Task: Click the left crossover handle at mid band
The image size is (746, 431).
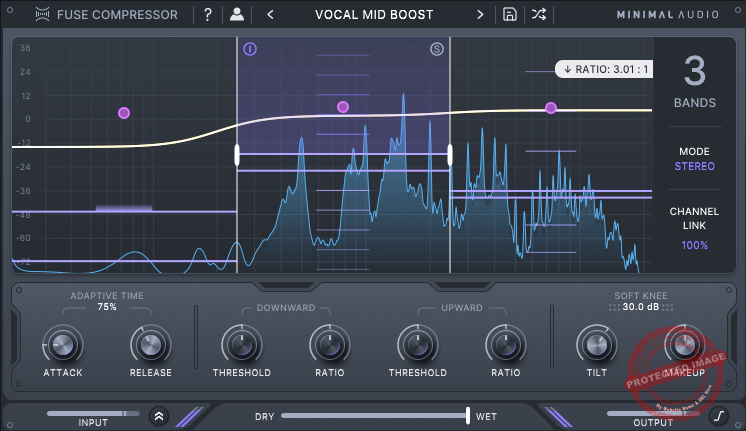Action: [237, 156]
